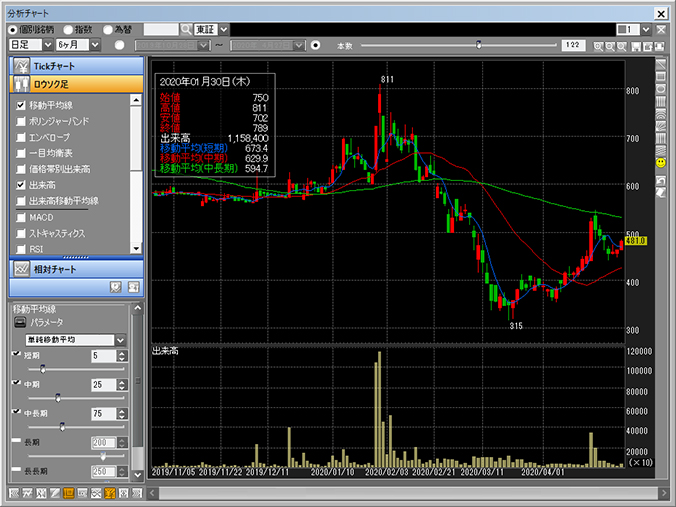Image resolution: width=676 pixels, height=507 pixels.
Task: Click the 中長期 value field showing 75
Action: click(103, 414)
